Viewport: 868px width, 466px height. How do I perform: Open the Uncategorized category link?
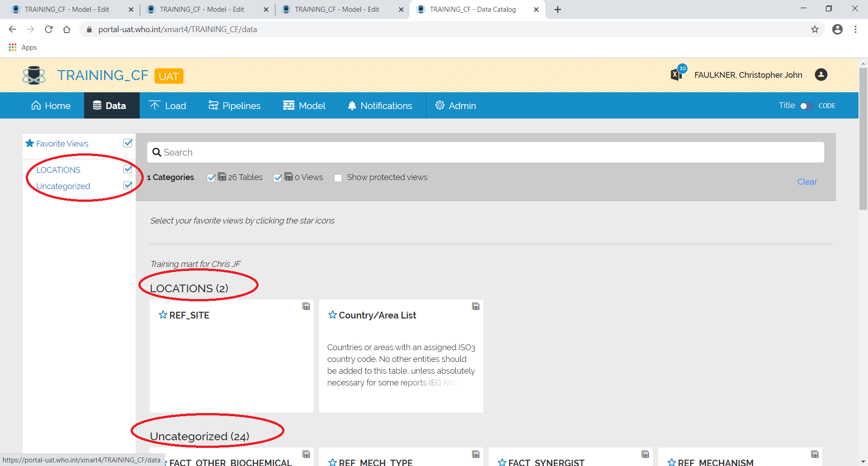63,186
